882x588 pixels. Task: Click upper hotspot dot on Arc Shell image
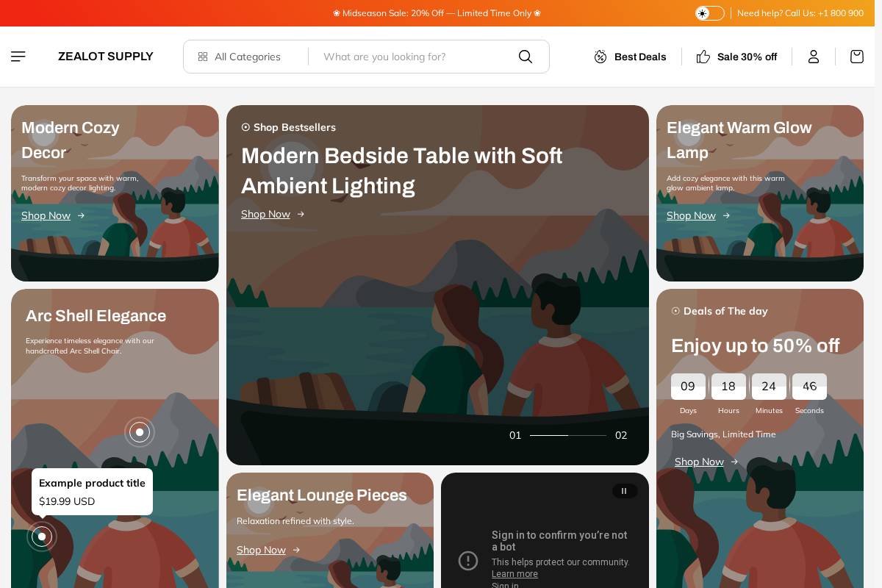tap(140, 432)
